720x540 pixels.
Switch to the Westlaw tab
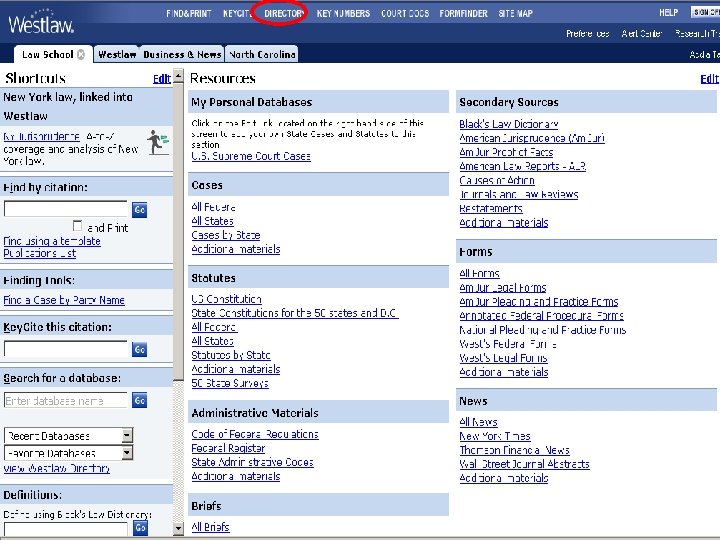point(117,54)
